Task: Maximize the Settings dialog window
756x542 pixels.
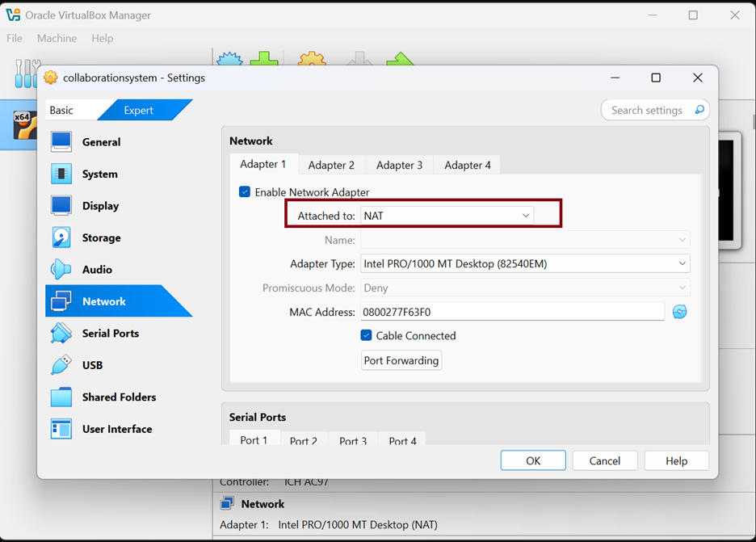Action: click(x=656, y=78)
